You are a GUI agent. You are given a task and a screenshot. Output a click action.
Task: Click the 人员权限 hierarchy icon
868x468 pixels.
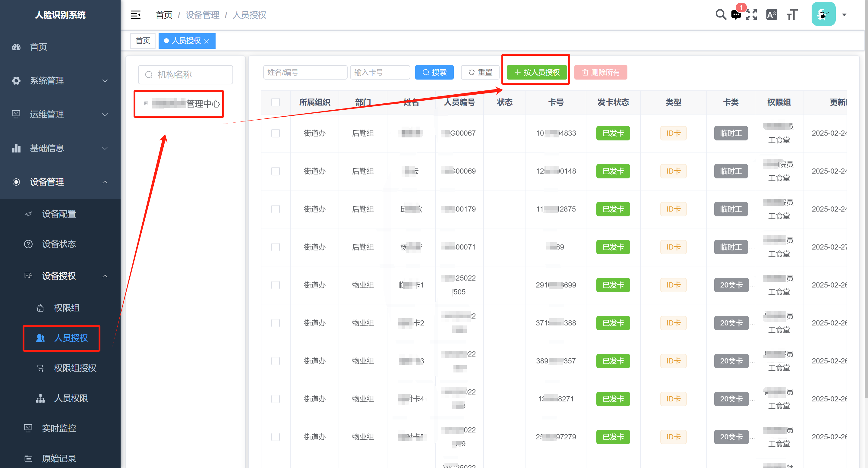(x=40, y=399)
